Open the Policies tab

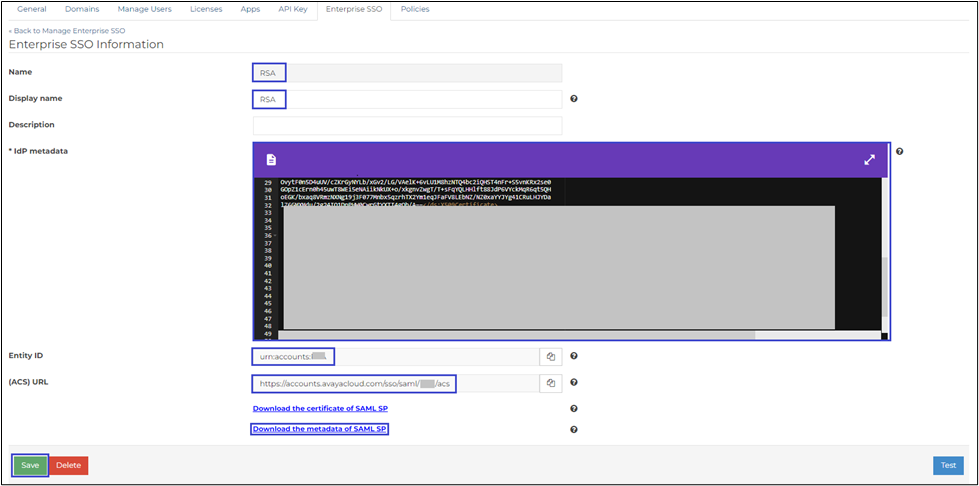[415, 9]
